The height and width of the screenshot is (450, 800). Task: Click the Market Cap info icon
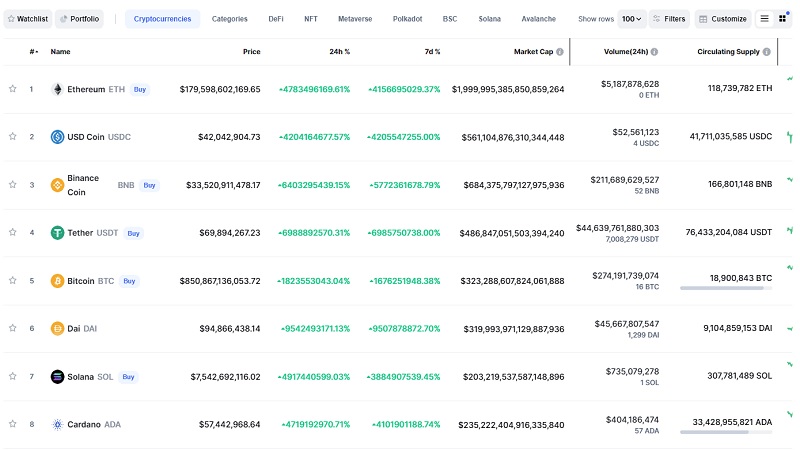pyautogui.click(x=560, y=52)
